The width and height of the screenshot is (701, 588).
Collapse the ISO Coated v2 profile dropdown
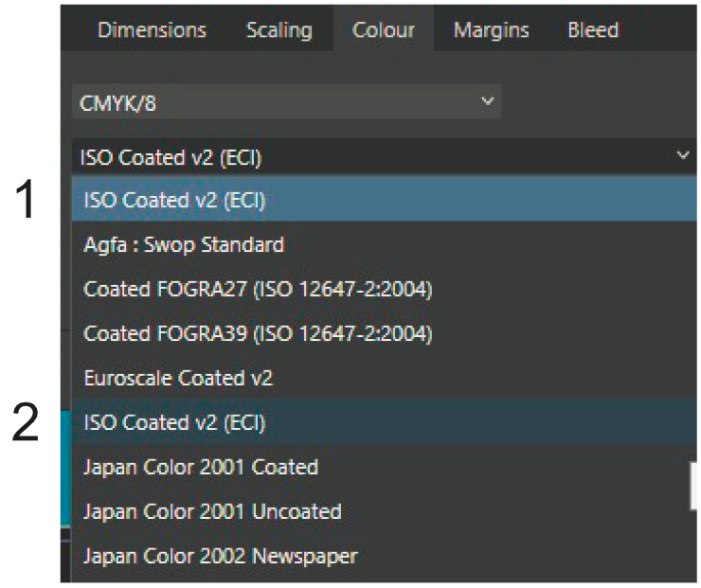(x=385, y=156)
